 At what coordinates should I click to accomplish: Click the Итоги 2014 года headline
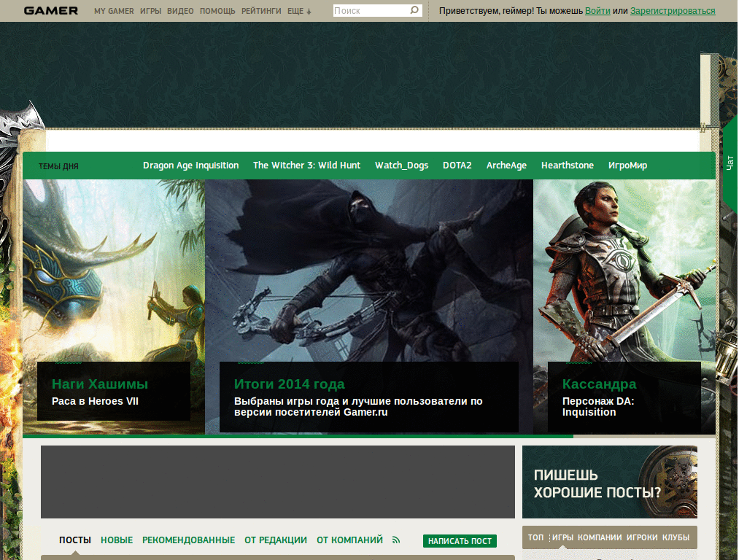tap(289, 384)
